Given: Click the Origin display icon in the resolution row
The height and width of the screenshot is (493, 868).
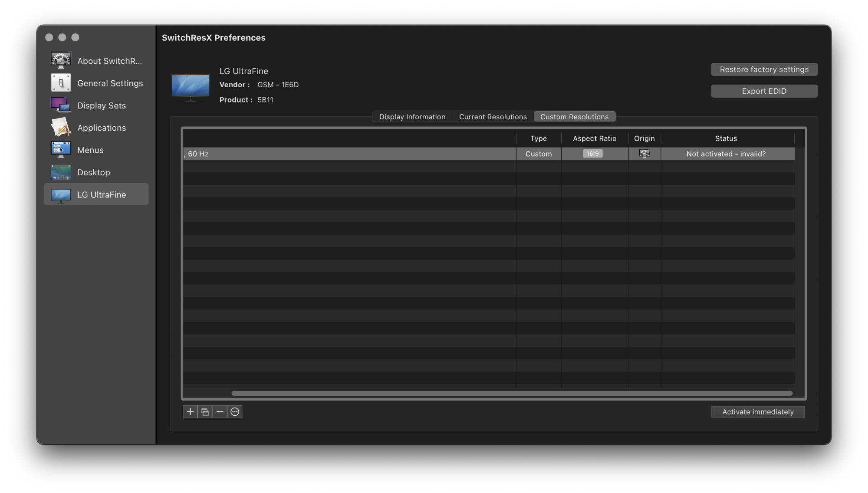Looking at the screenshot, I should [644, 154].
